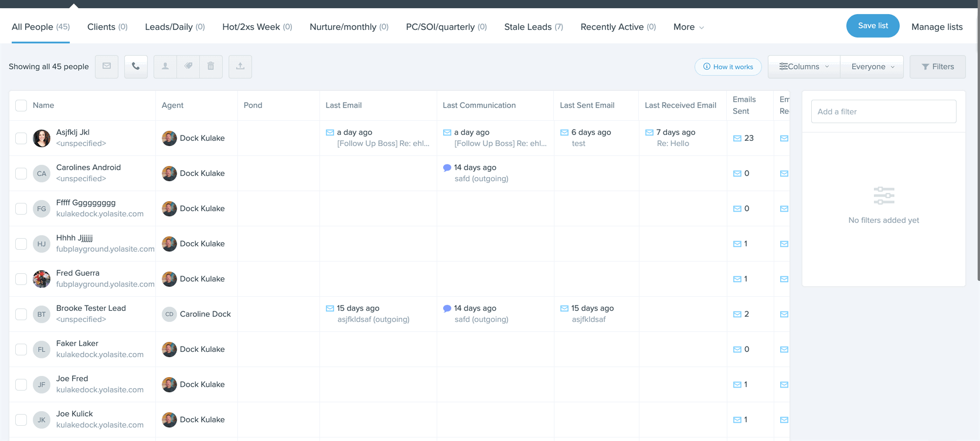
Task: Open Manage lists
Action: [x=937, y=27]
